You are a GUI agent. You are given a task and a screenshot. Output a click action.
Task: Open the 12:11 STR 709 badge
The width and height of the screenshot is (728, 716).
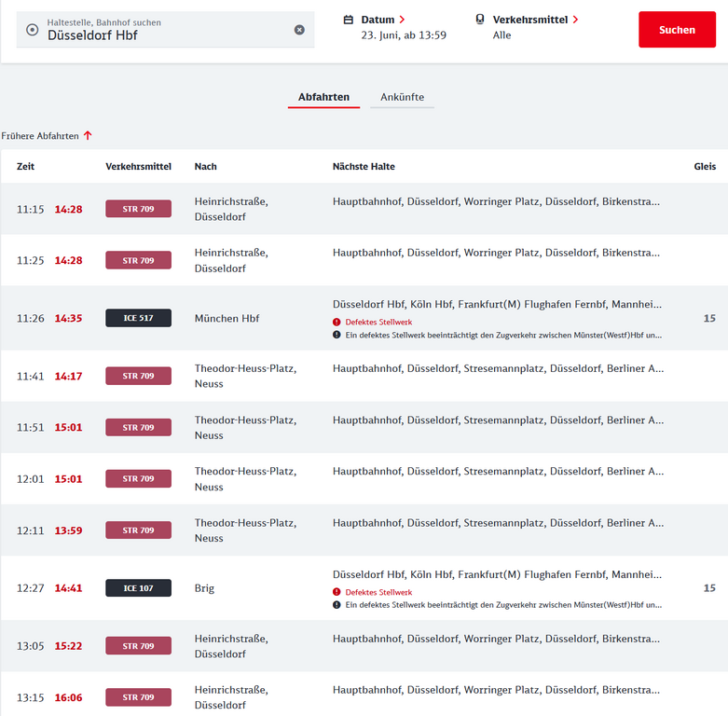pos(138,530)
